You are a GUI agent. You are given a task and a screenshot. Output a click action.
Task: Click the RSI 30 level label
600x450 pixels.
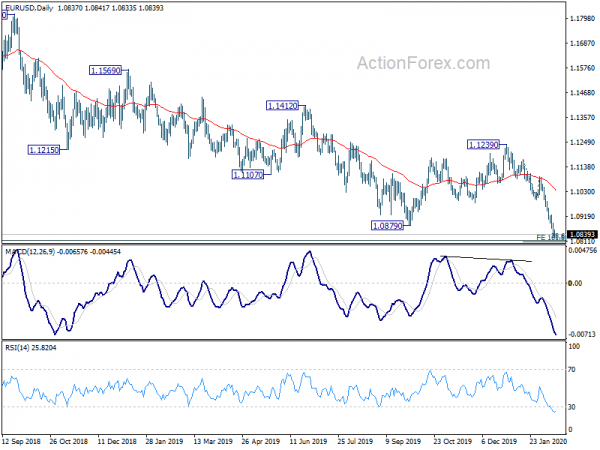(x=572, y=407)
